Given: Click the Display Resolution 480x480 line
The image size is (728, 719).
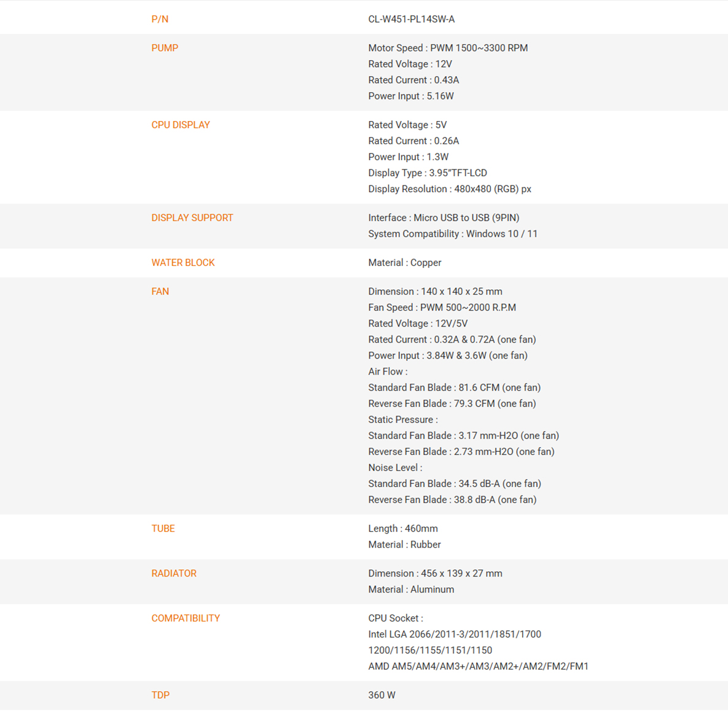Looking at the screenshot, I should pos(450,189).
